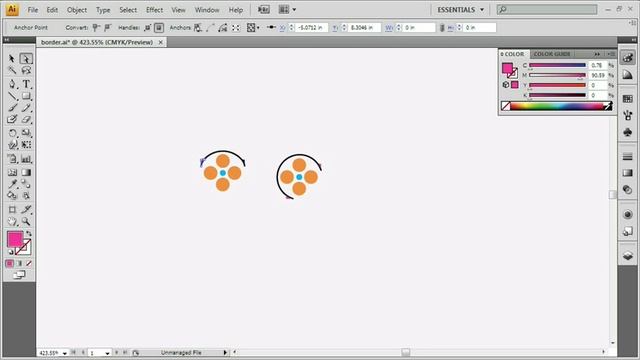Viewport: 640px width, 360px height.
Task: Select the Rectangle tool
Action: tap(26, 96)
